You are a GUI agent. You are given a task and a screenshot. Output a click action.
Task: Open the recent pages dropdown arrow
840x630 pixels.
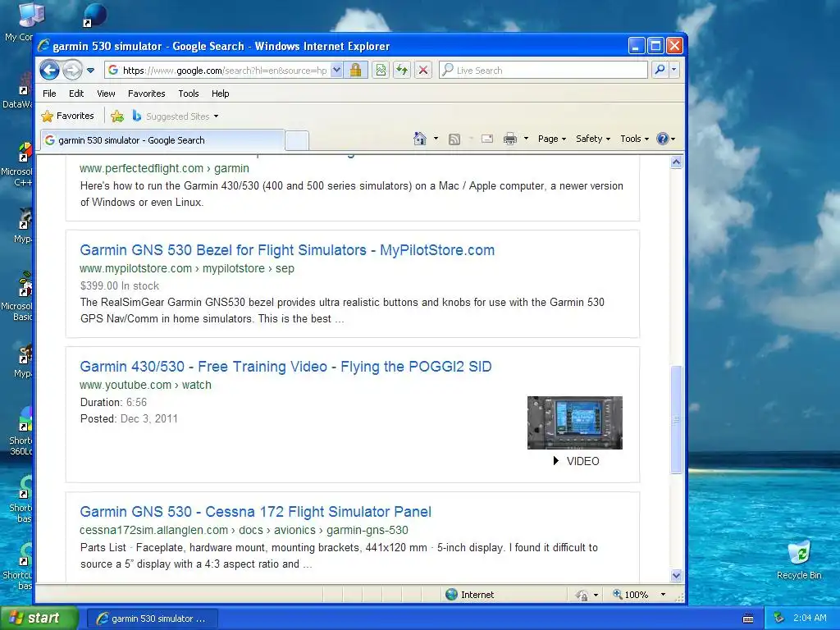click(x=90, y=71)
